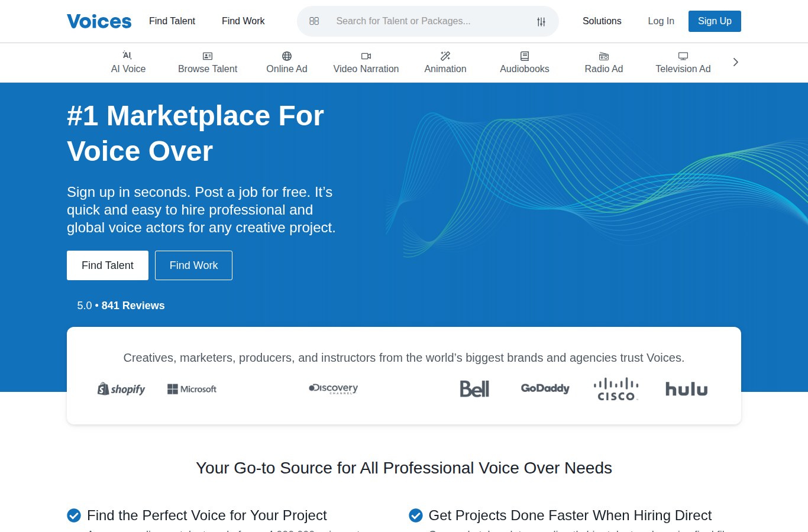The image size is (808, 532).
Task: Select the Animation category label
Action: click(445, 69)
